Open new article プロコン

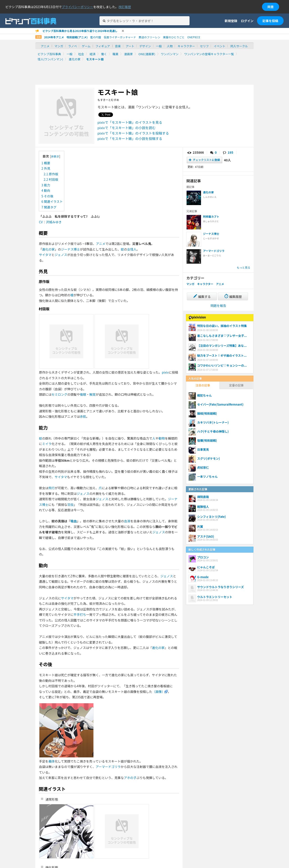pyautogui.click(x=203, y=557)
